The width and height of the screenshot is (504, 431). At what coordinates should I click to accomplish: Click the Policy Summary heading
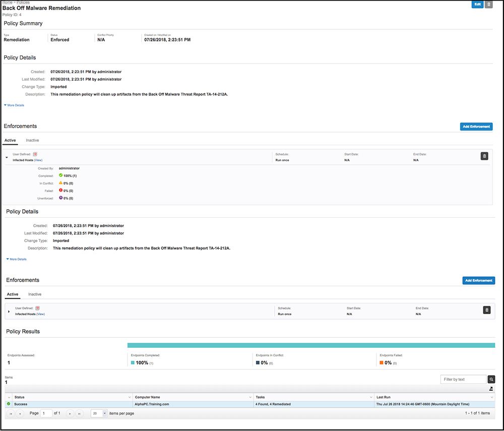click(x=23, y=24)
